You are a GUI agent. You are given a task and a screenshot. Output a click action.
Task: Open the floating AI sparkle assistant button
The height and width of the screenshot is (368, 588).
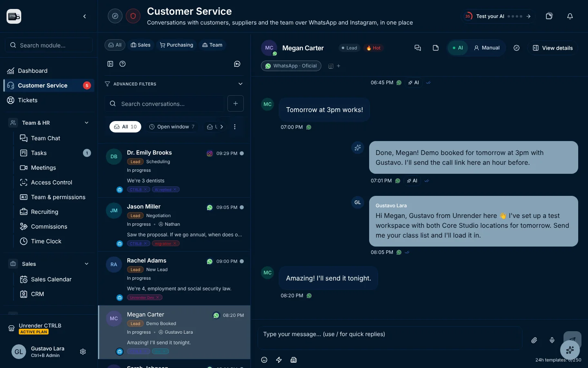(x=570, y=350)
